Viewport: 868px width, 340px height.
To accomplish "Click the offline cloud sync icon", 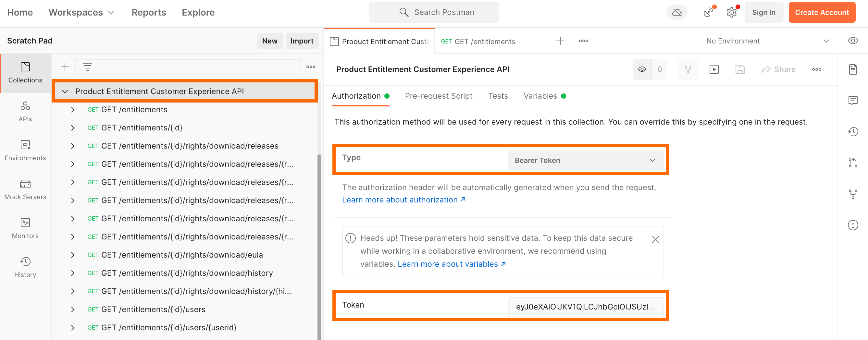I will coord(676,12).
